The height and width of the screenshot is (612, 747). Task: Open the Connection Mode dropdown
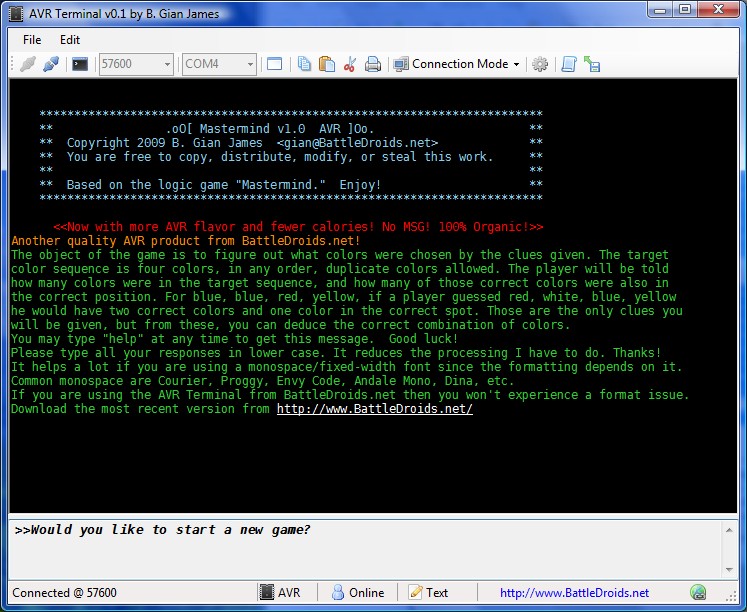tap(456, 64)
